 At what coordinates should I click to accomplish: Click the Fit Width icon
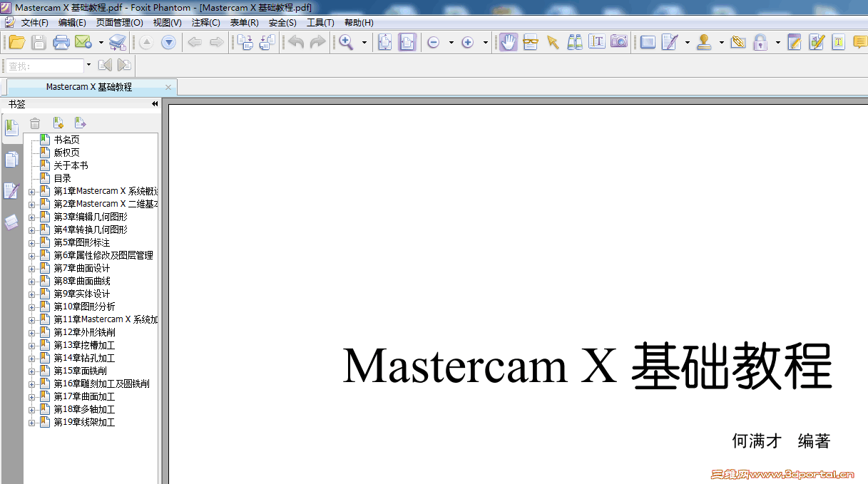click(407, 43)
